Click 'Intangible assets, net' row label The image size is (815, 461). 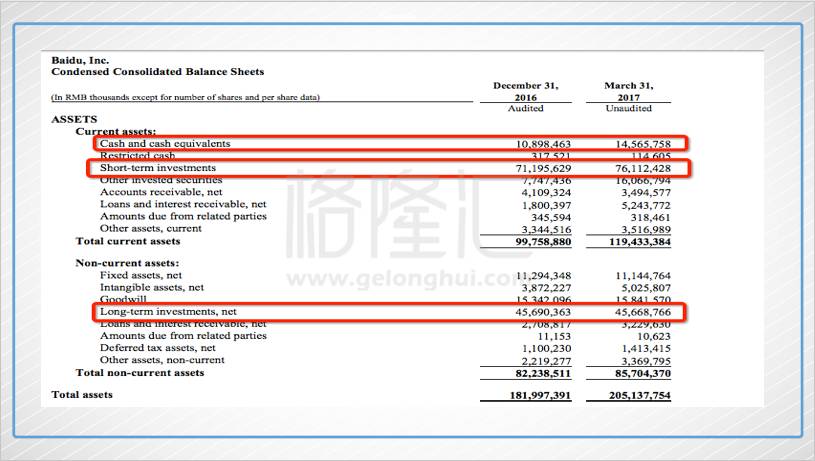click(x=152, y=287)
